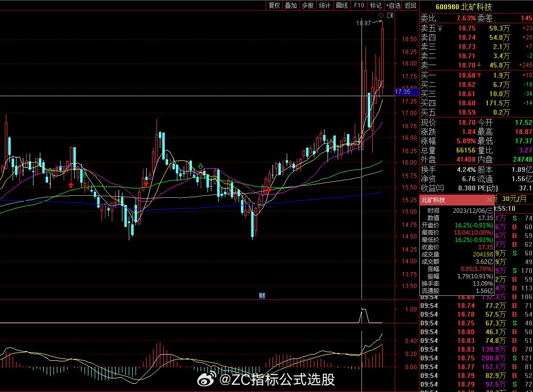
Task: Click the popup 成交额 3.62亿 value
Action: tap(484, 262)
